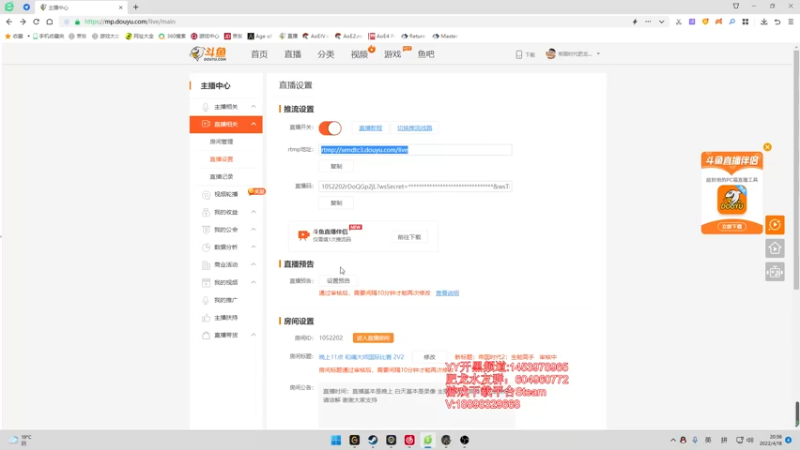Click the 数据分析 pie chart icon

pyautogui.click(x=206, y=247)
